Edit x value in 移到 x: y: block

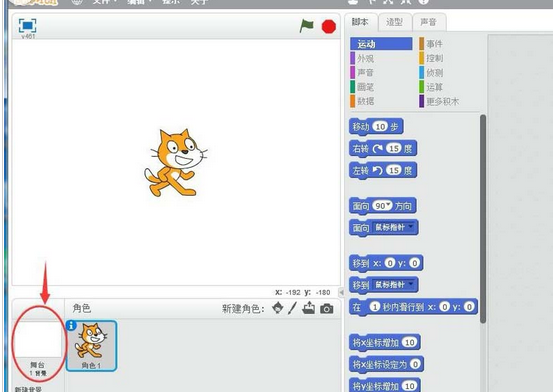tap(390, 263)
